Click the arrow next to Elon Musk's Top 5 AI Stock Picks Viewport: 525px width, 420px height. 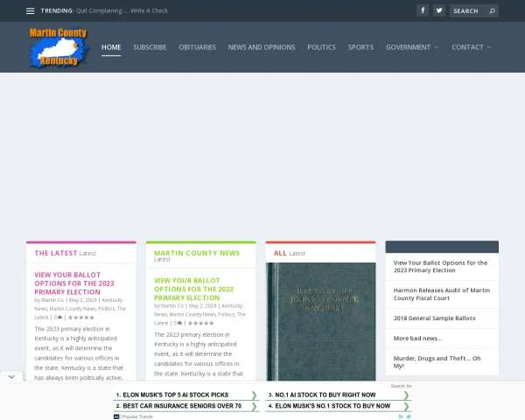pyautogui.click(x=254, y=395)
